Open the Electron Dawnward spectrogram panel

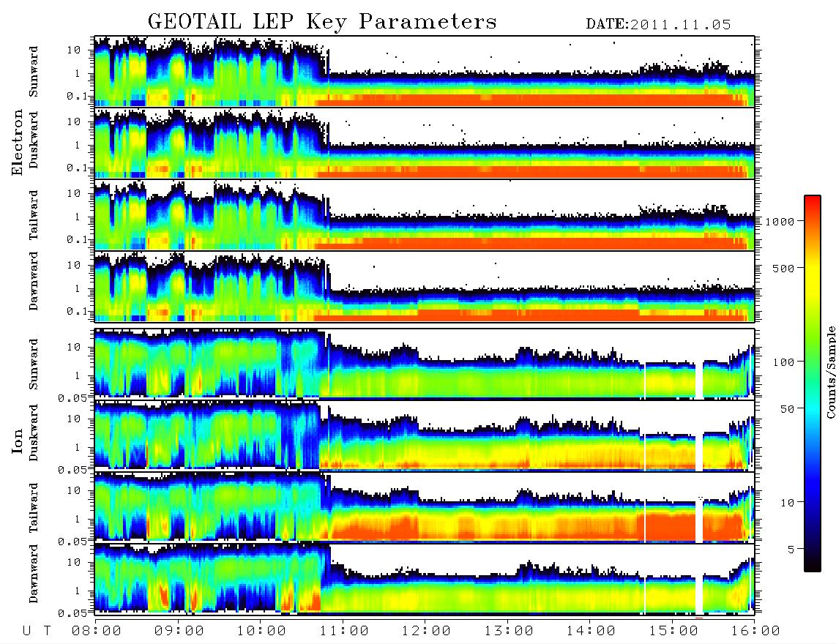(425, 286)
